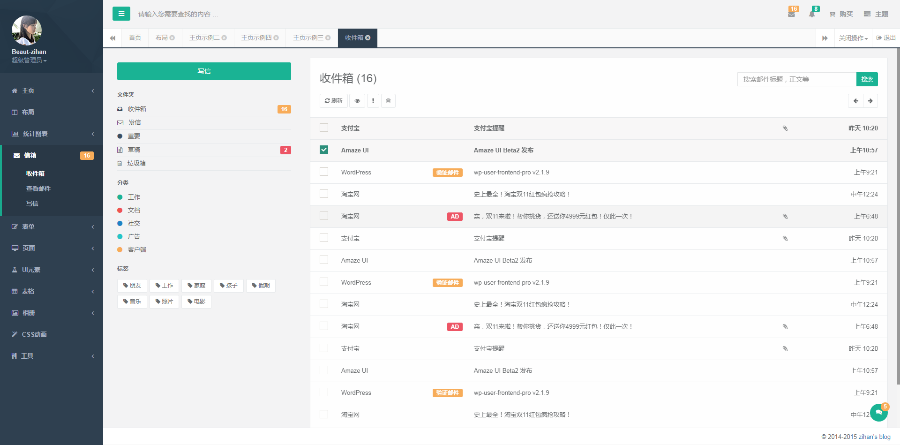Go to next mail page with right arrow
900x445 pixels.
tap(871, 100)
